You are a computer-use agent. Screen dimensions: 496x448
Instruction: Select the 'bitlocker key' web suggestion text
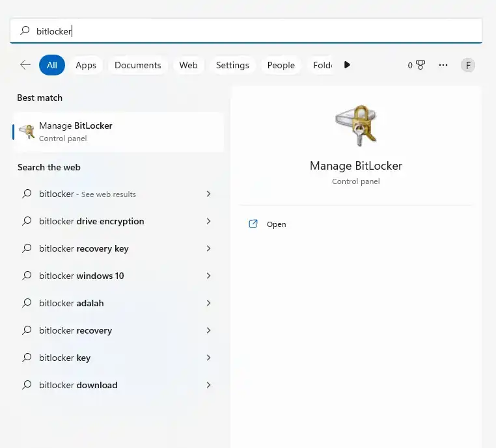(x=64, y=358)
